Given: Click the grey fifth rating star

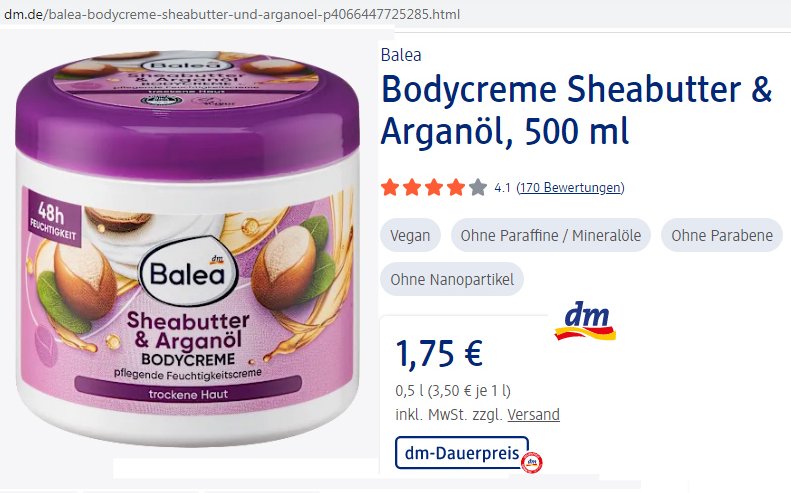Looking at the screenshot, I should 477,188.
